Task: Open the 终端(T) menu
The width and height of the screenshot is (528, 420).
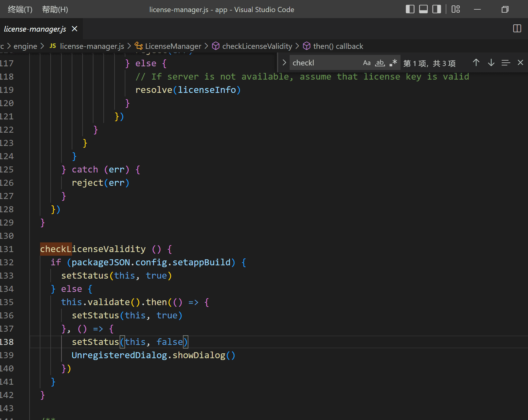Action: point(20,9)
